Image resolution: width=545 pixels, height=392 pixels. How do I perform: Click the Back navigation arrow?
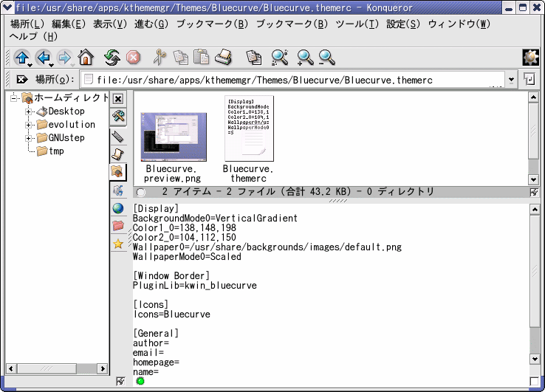tap(44, 57)
